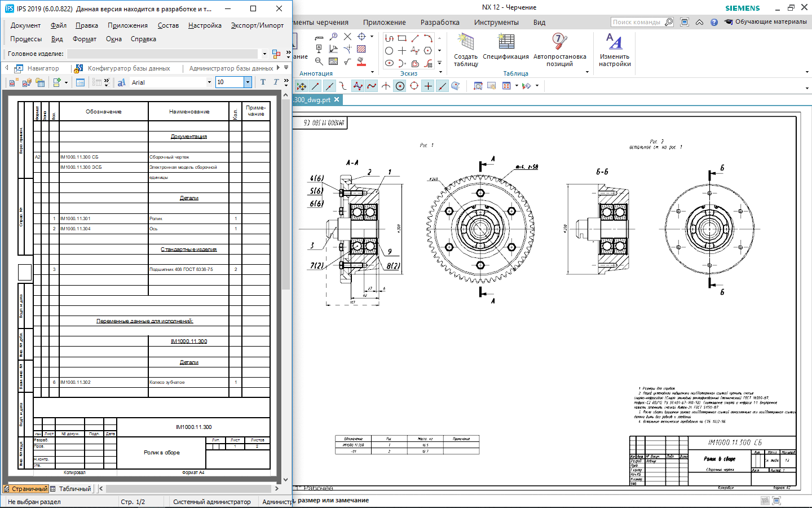Run Автопростановка позиций
812x508 pixels.
559,42
